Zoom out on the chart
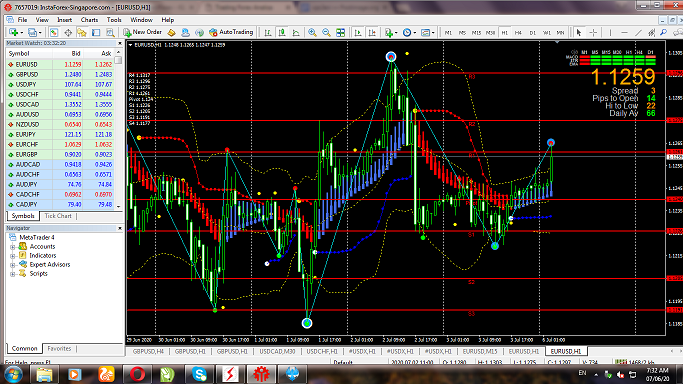This screenshot has width=683, height=384. 326,33
